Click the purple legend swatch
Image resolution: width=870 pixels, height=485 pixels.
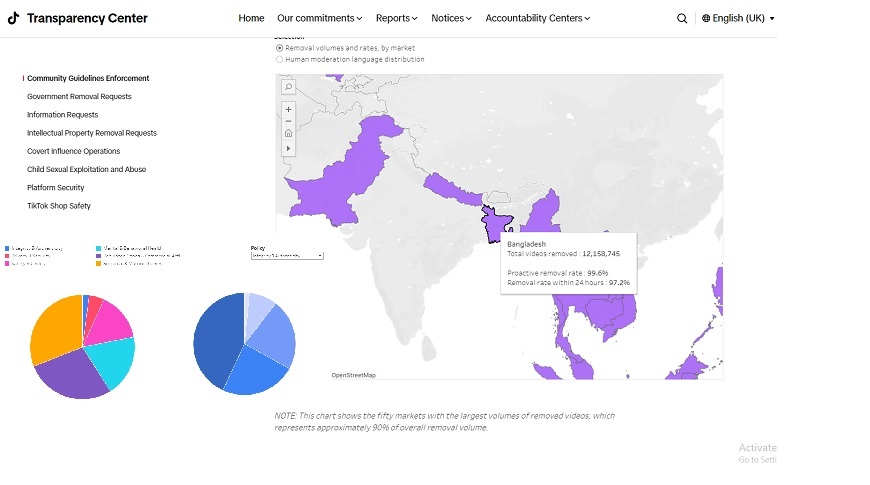coord(99,256)
